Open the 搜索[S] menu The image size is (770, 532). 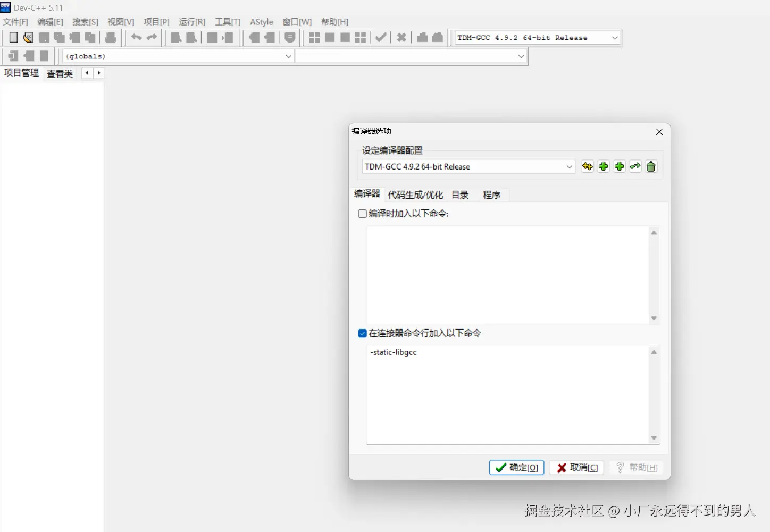pyautogui.click(x=85, y=22)
